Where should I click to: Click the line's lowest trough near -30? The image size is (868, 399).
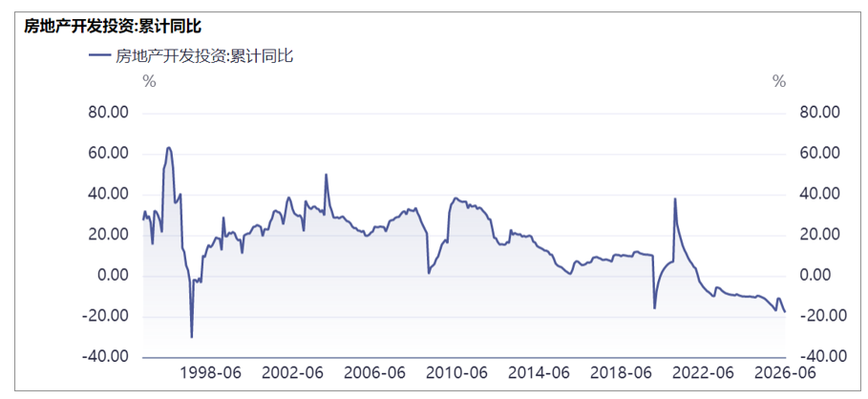192,337
